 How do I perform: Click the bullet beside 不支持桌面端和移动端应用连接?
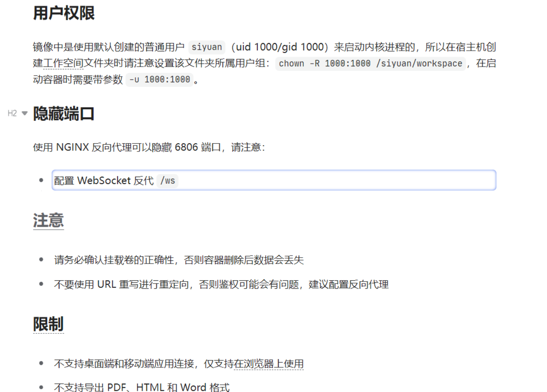41,363
